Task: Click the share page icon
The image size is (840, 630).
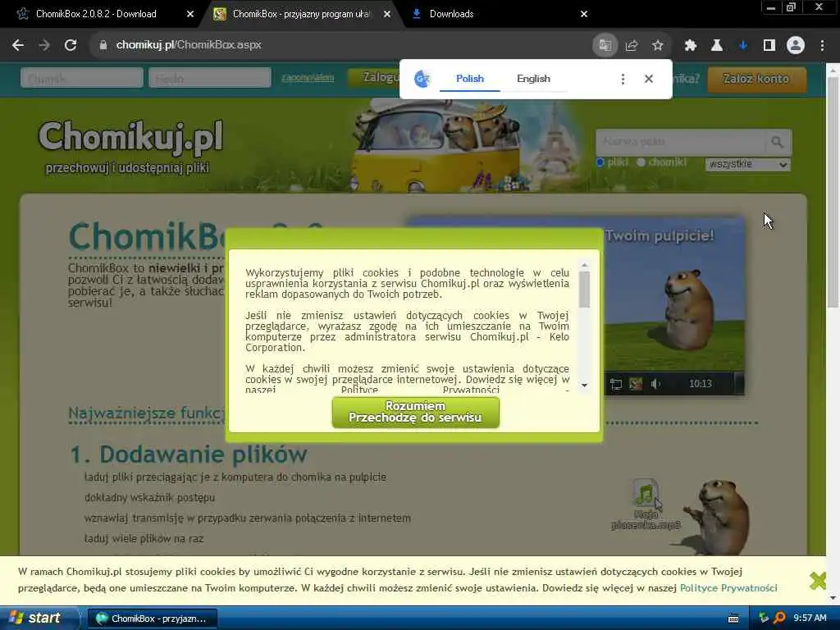Action: pyautogui.click(x=632, y=46)
